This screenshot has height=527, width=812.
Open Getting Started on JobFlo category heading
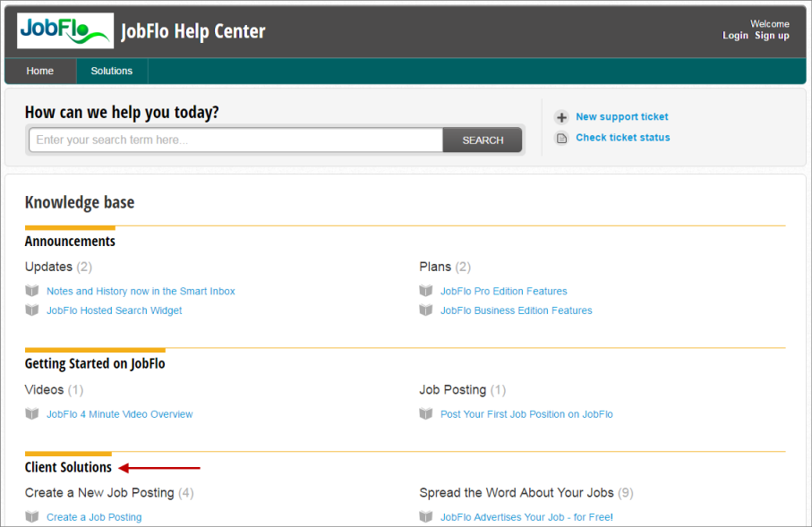[x=95, y=363]
